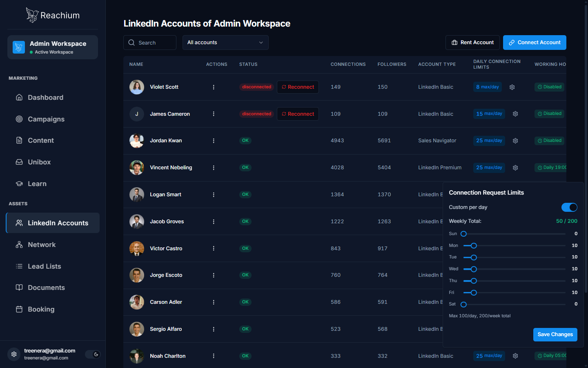Image resolution: width=588 pixels, height=368 pixels.
Task: Click the Sun connection limit slider
Action: 514,234
